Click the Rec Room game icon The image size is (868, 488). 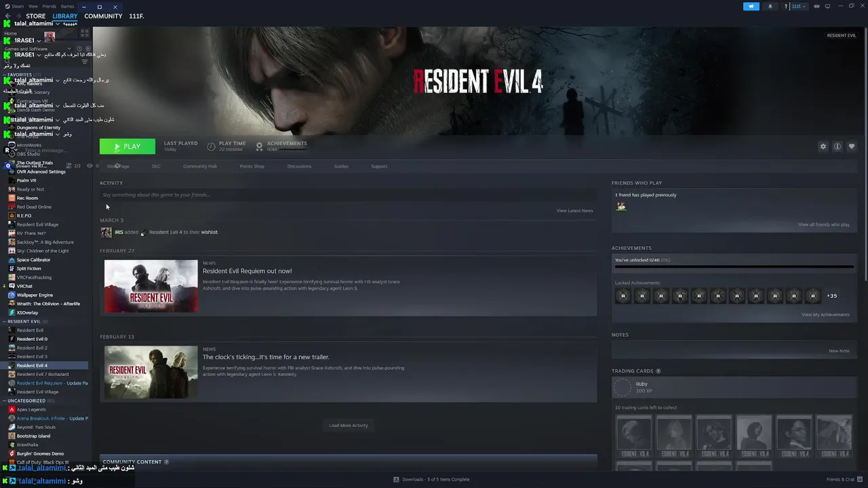click(x=12, y=198)
